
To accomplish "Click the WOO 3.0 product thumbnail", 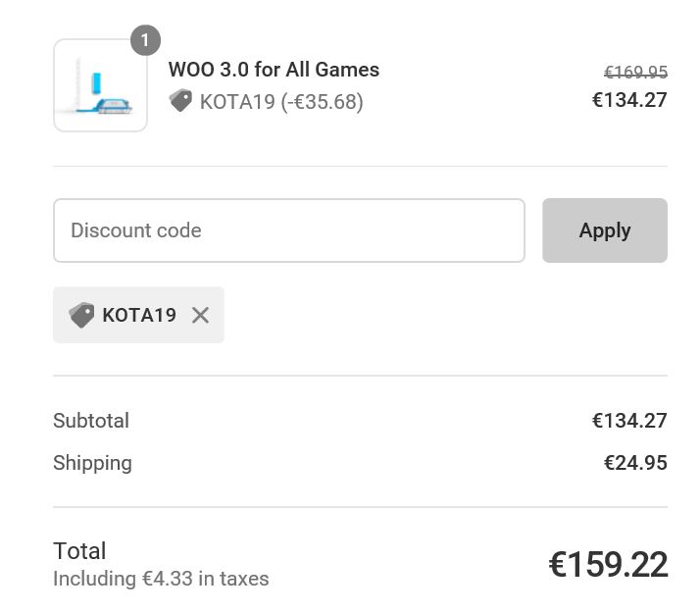I will [100, 85].
